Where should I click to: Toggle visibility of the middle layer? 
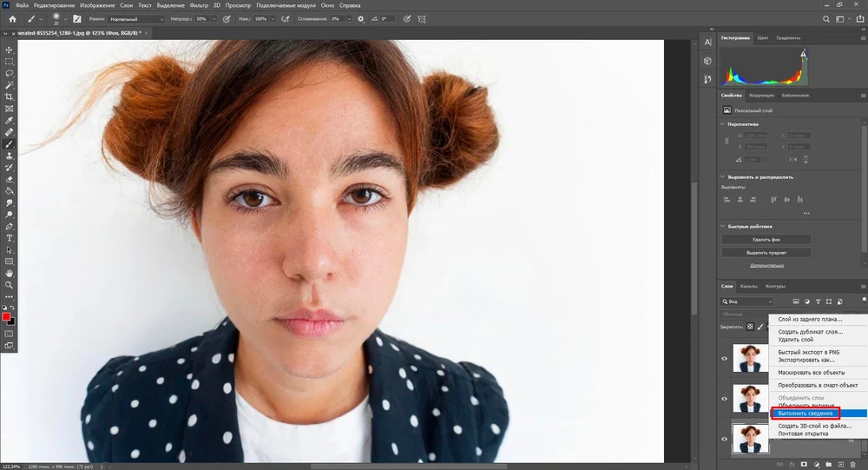(724, 399)
